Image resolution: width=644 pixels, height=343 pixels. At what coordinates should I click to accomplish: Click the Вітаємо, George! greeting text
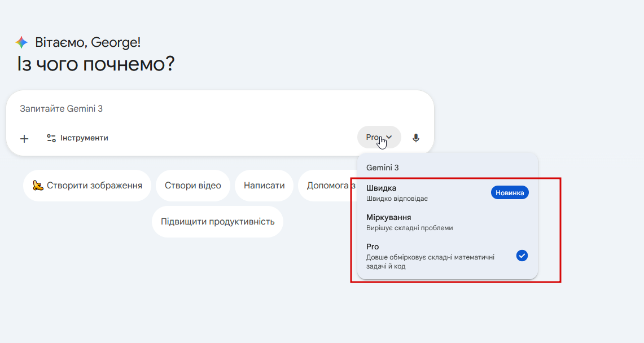click(88, 42)
